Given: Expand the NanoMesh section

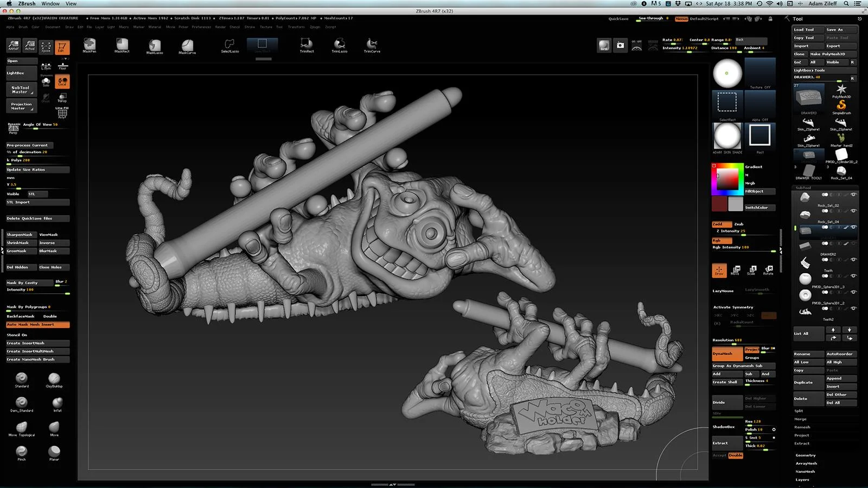Looking at the screenshot, I should (x=806, y=472).
